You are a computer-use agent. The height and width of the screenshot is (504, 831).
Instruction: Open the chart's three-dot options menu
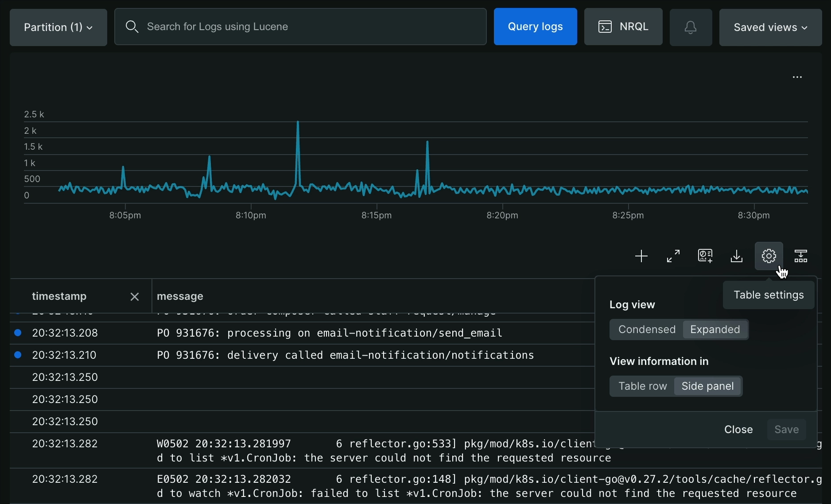coord(797,77)
